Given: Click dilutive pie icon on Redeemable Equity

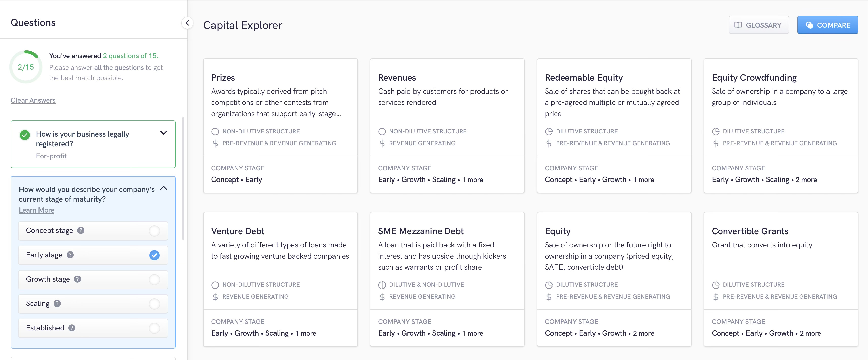Looking at the screenshot, I should point(548,131).
